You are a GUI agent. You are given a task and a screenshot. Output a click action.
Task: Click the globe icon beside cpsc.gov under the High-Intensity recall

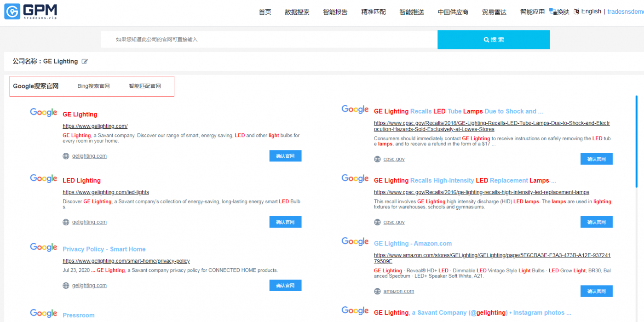click(x=377, y=222)
